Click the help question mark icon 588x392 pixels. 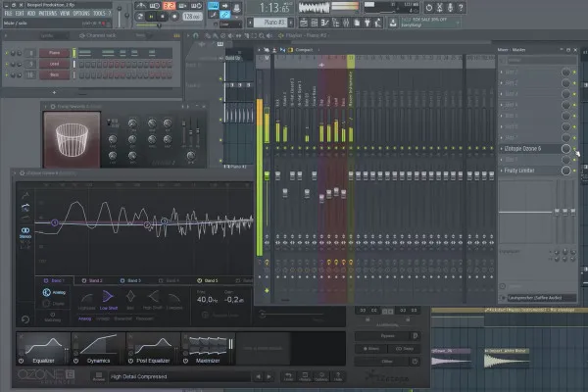pyautogui.click(x=461, y=7)
